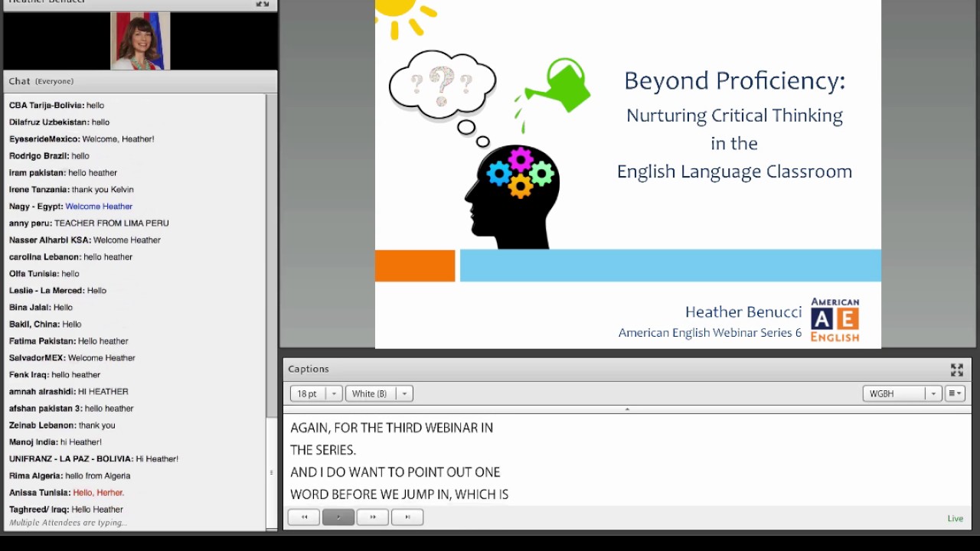The image size is (980, 551).
Task: Click the Heather Benucci video pod fullscreen icon
Action: pyautogui.click(x=262, y=3)
